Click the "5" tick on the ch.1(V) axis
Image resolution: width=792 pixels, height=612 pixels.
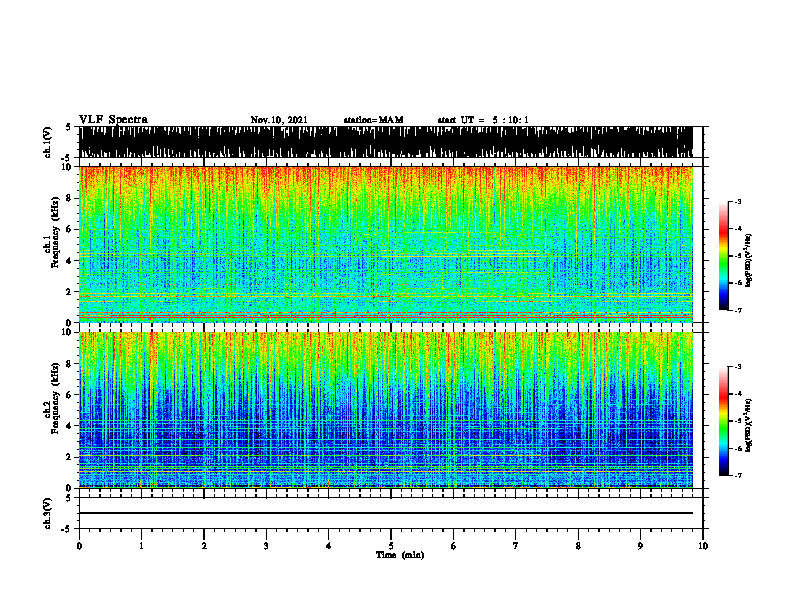pos(69,128)
